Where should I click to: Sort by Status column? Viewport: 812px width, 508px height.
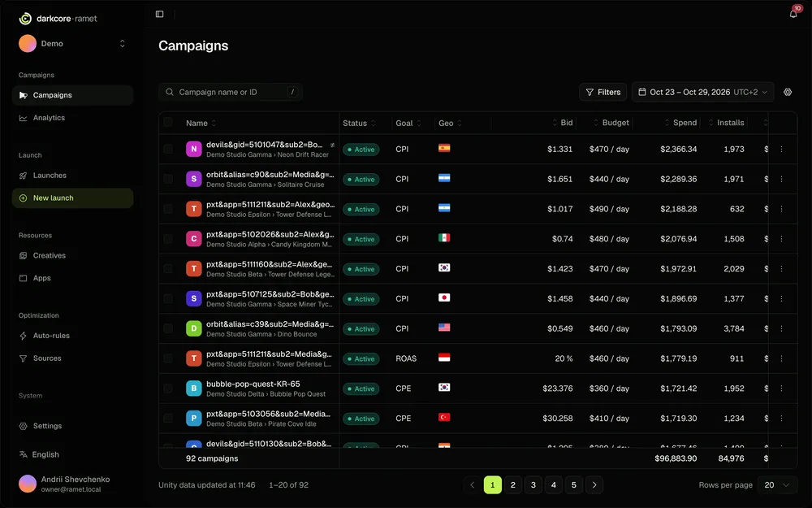pos(359,123)
